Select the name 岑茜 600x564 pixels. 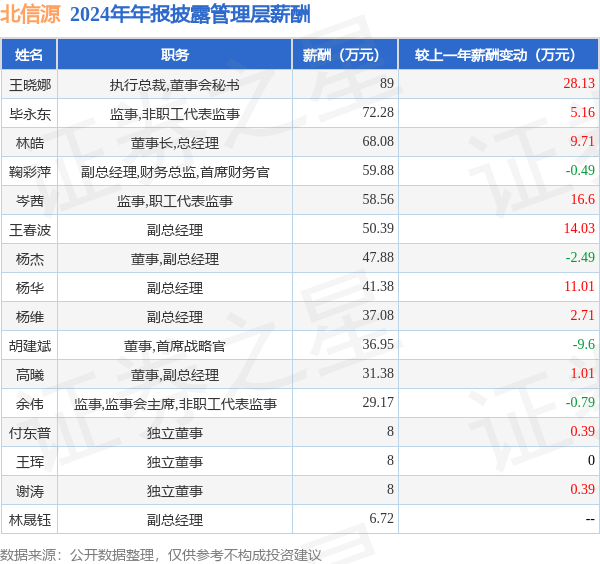29,200
